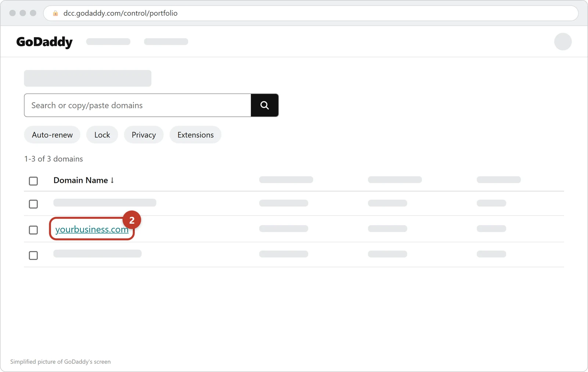The height and width of the screenshot is (372, 588).
Task: Open the GoDaddy logo home link
Action: (x=44, y=42)
